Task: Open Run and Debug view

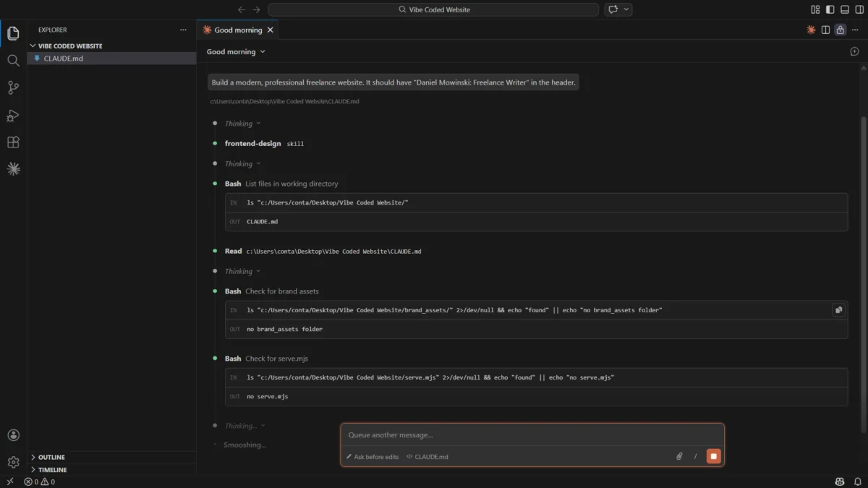Action: click(x=13, y=115)
